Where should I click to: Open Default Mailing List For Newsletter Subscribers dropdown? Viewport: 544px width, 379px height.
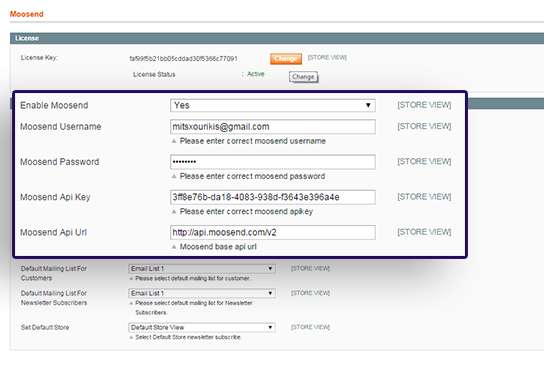(x=202, y=293)
